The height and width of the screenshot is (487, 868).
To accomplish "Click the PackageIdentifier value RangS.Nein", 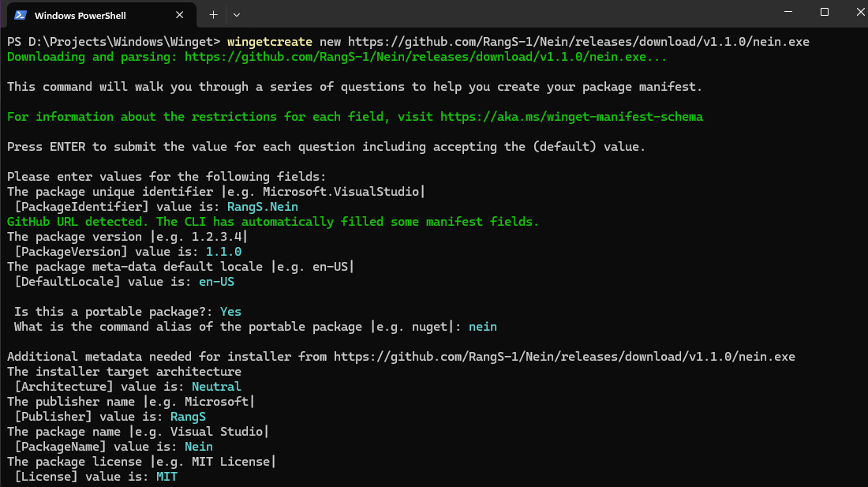I will pyautogui.click(x=263, y=207).
